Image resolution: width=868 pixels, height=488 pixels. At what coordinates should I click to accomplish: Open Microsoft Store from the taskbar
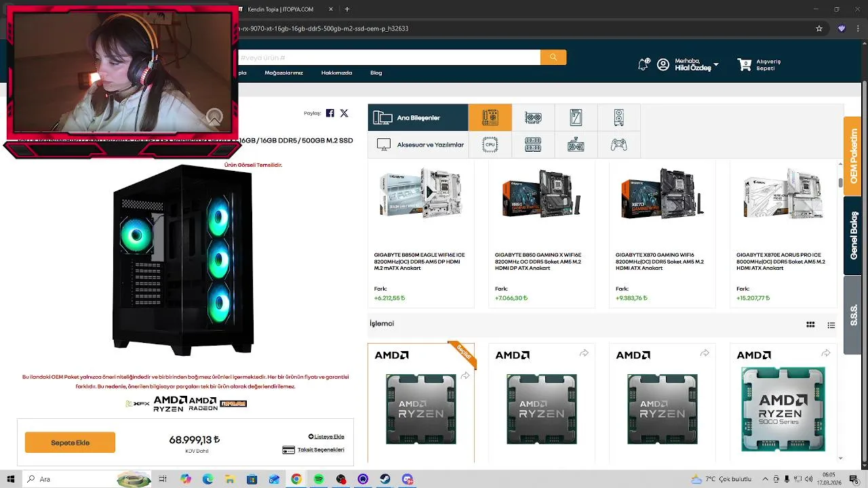[252, 479]
